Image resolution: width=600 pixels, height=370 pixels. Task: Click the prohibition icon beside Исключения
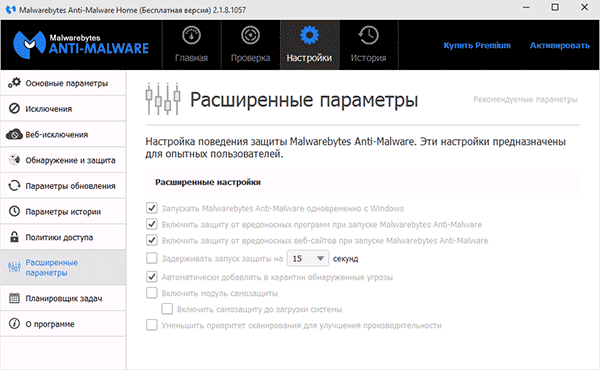(14, 109)
